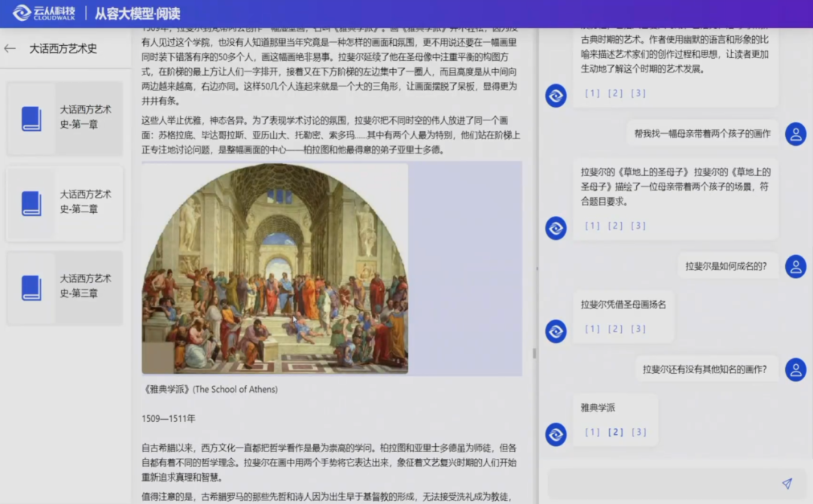Viewport: 813px width, 504px height.
Task: Open reference [2] under the top summary answer
Action: (x=616, y=93)
